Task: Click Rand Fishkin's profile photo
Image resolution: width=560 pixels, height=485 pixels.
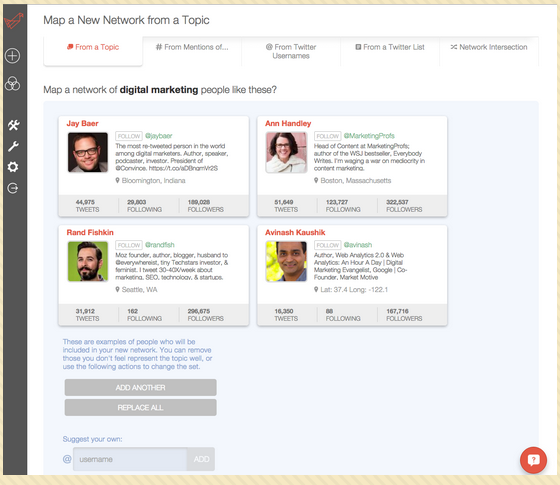Action: point(88,261)
